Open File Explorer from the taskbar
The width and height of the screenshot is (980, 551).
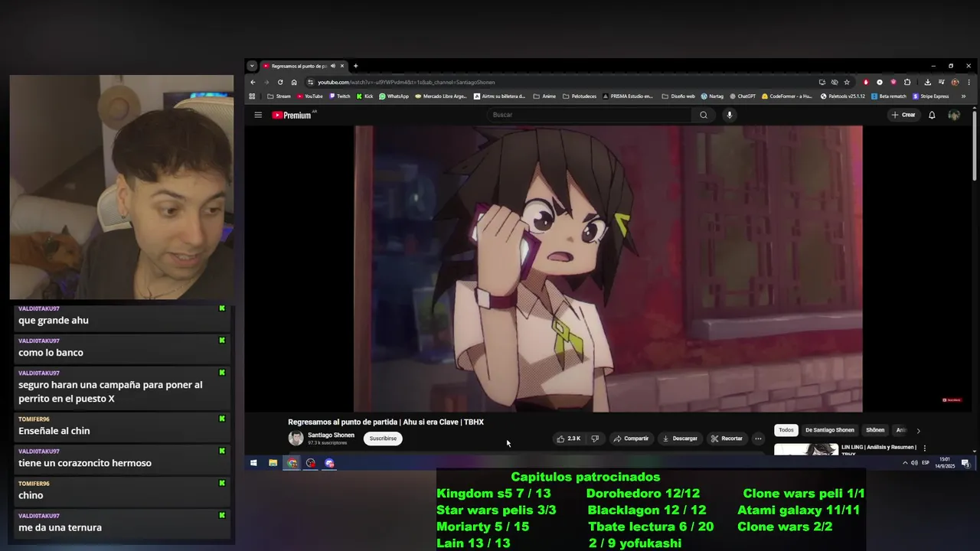coord(273,463)
